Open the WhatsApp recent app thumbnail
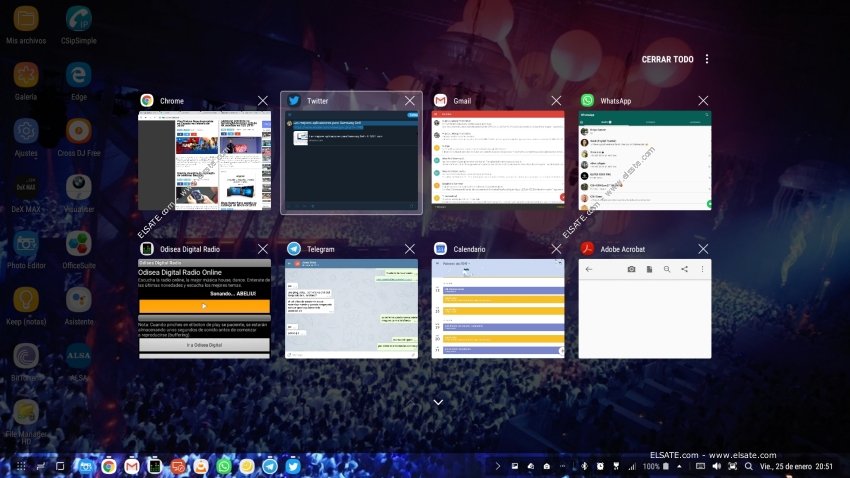Image resolution: width=850 pixels, height=478 pixels. [x=645, y=160]
